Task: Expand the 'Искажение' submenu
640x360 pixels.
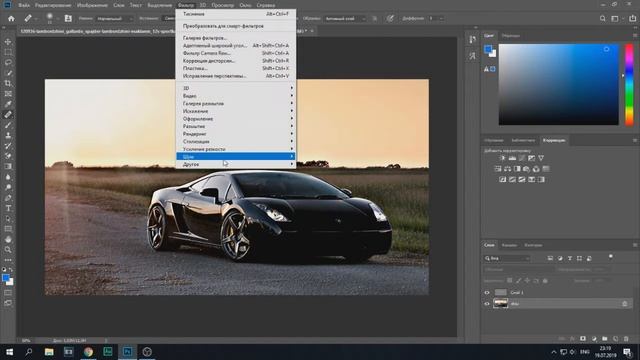Action: 236,111
